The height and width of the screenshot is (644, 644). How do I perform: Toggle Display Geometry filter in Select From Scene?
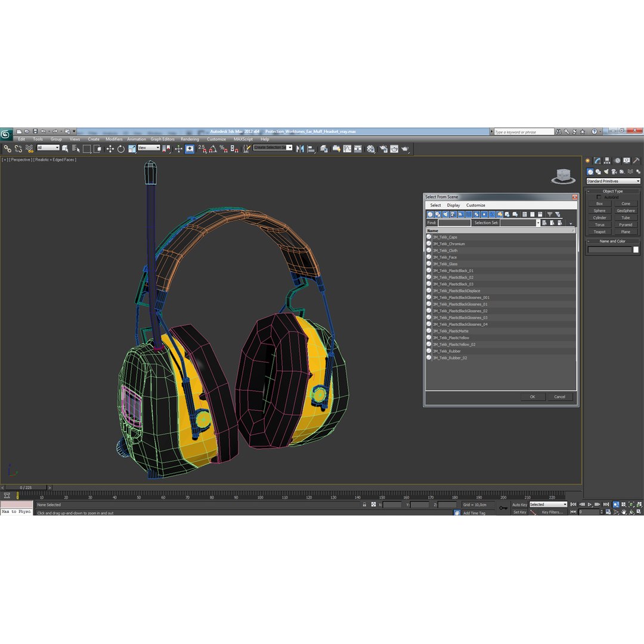coord(430,215)
